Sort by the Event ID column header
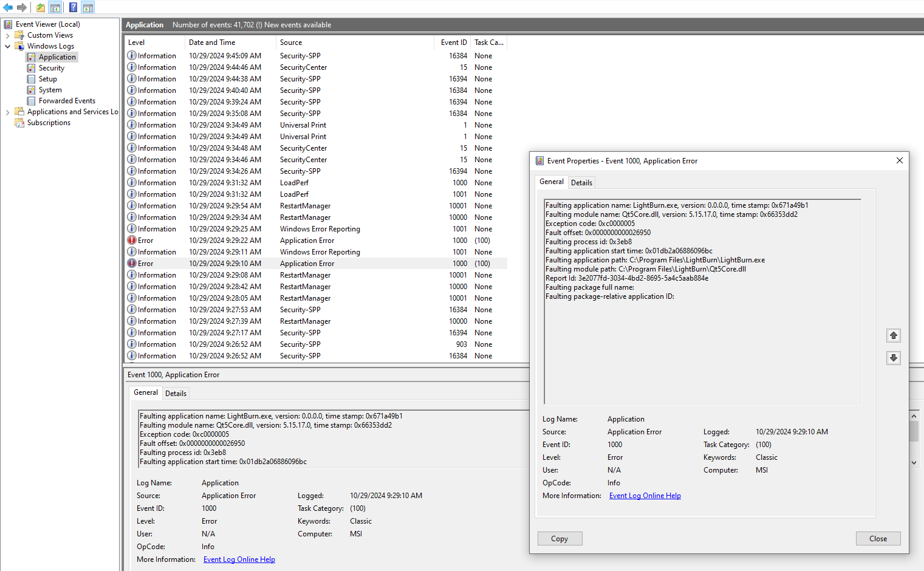 point(453,43)
